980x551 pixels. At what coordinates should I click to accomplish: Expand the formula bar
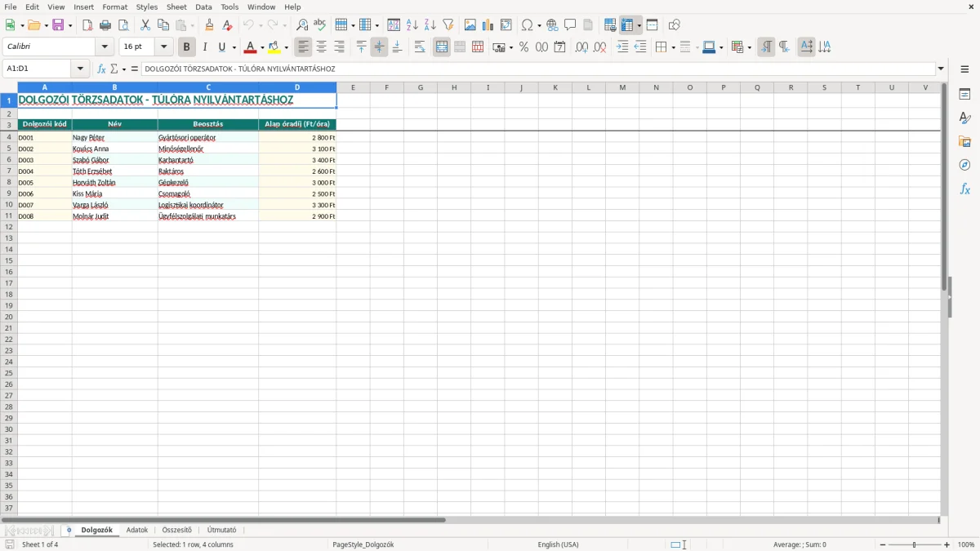point(941,69)
